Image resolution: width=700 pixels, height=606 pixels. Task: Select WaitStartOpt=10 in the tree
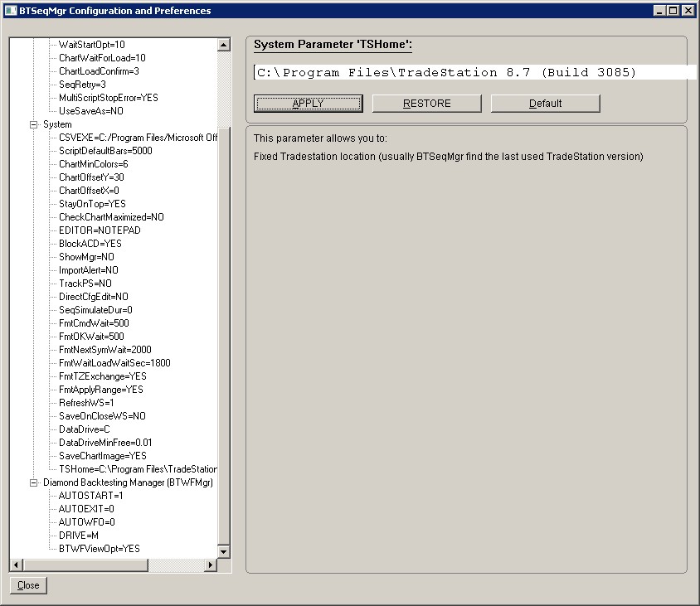tap(92, 45)
